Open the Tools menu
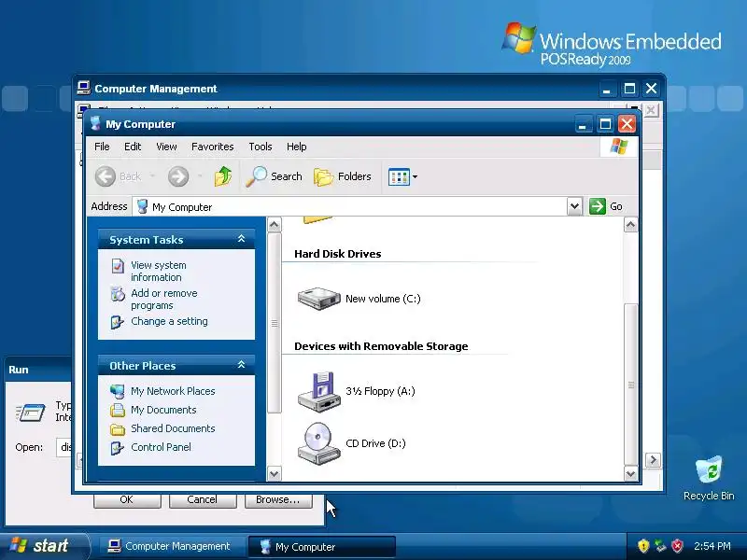 click(261, 147)
